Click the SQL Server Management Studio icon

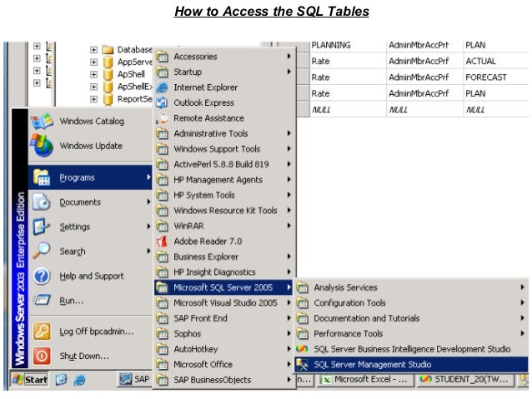302,364
